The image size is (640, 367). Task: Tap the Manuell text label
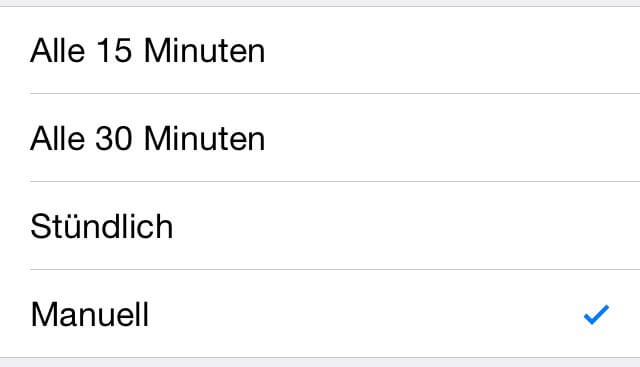click(x=90, y=314)
